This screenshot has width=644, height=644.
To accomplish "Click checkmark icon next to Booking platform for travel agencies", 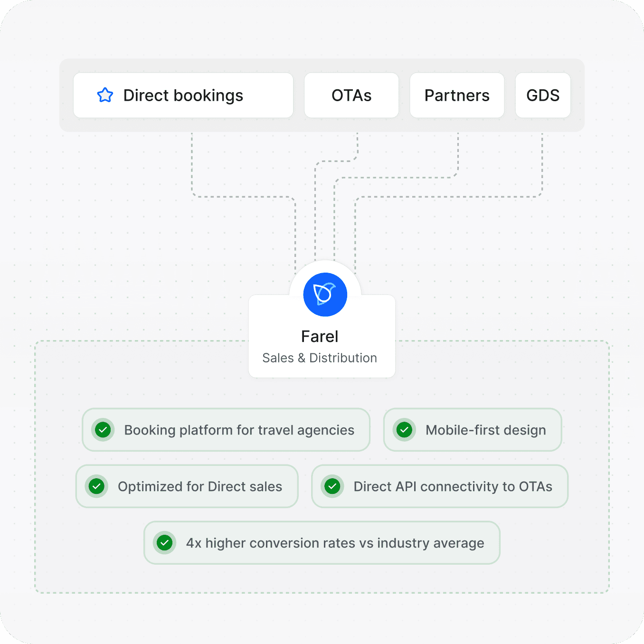I will pos(103,430).
